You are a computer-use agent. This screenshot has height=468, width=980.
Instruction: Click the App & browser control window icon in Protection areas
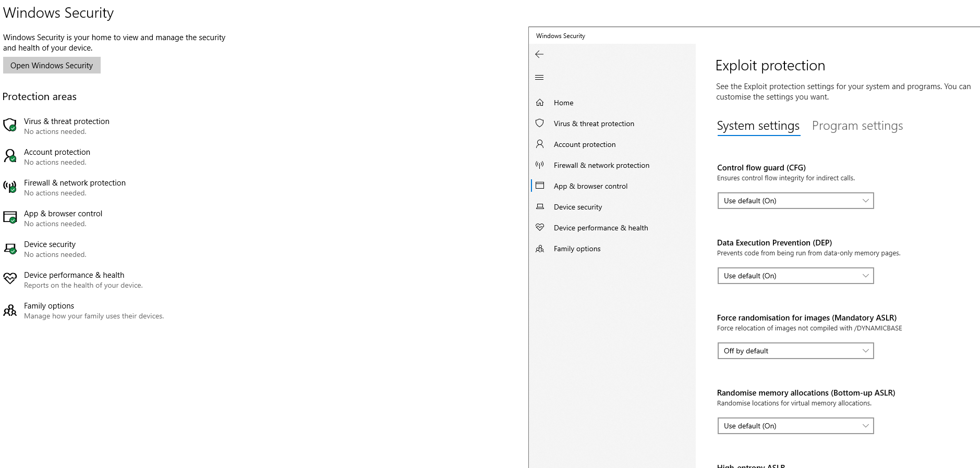point(10,217)
